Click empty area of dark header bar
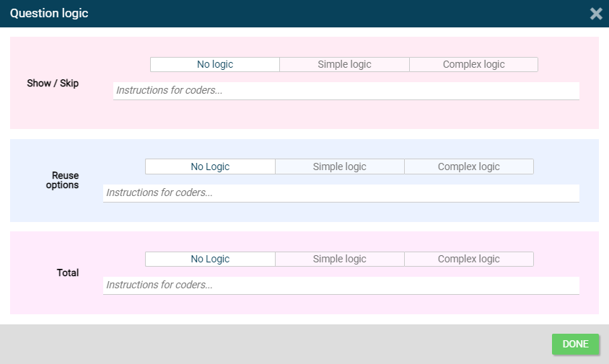 pos(325,14)
